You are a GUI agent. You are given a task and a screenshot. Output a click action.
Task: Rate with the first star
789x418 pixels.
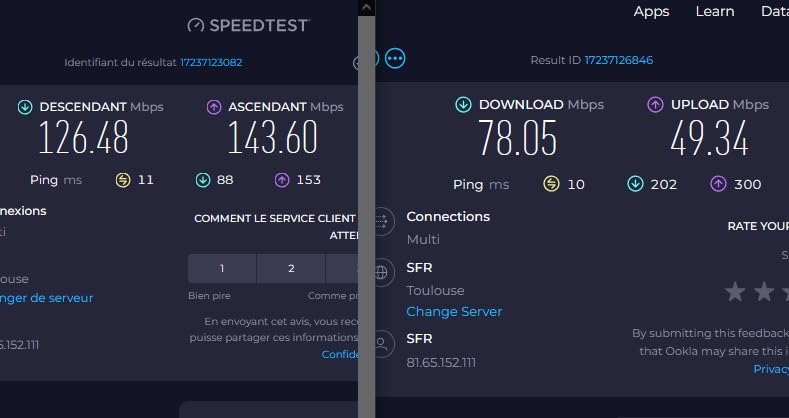pyautogui.click(x=735, y=292)
